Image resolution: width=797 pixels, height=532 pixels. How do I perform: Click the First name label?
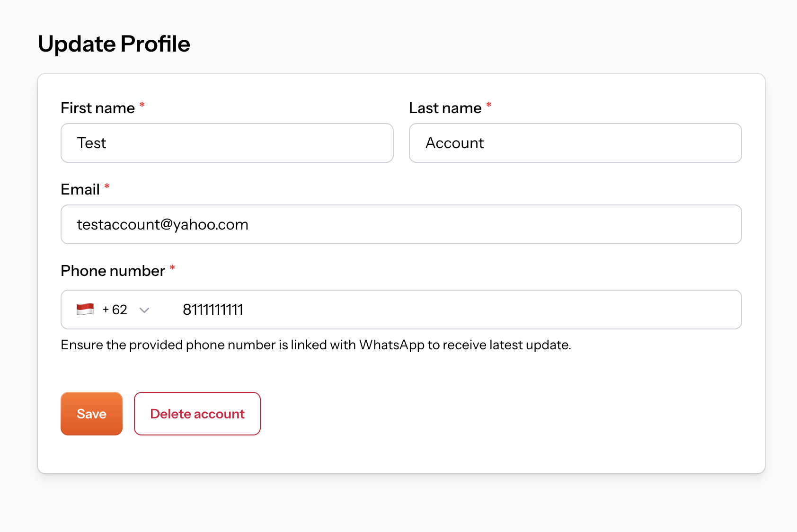pos(98,108)
